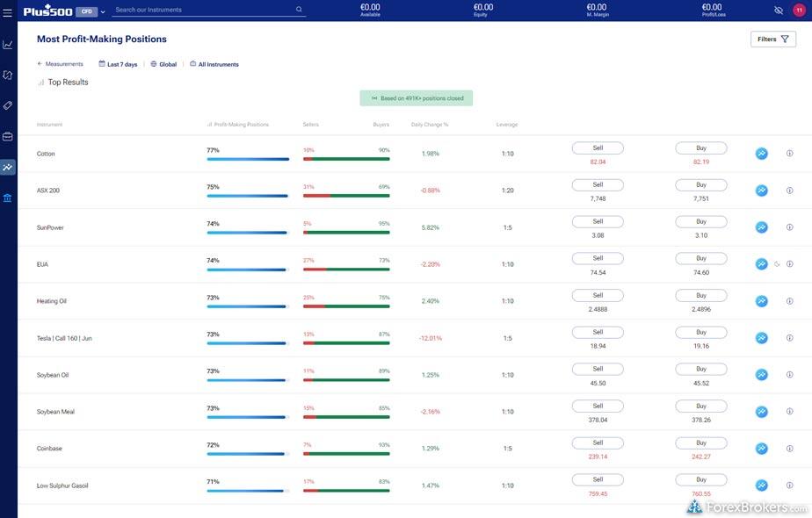Open the hamburger menu
Image resolution: width=812 pixels, height=518 pixels.
click(8, 12)
